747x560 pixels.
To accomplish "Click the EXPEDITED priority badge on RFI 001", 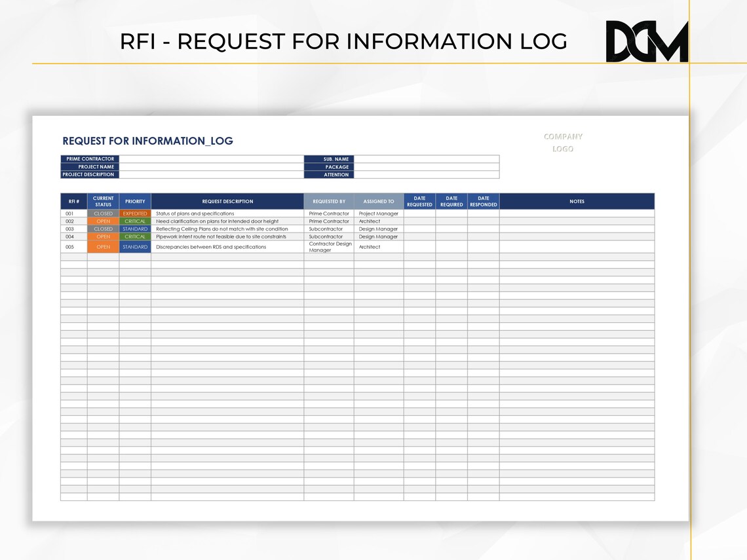I will pyautogui.click(x=135, y=213).
